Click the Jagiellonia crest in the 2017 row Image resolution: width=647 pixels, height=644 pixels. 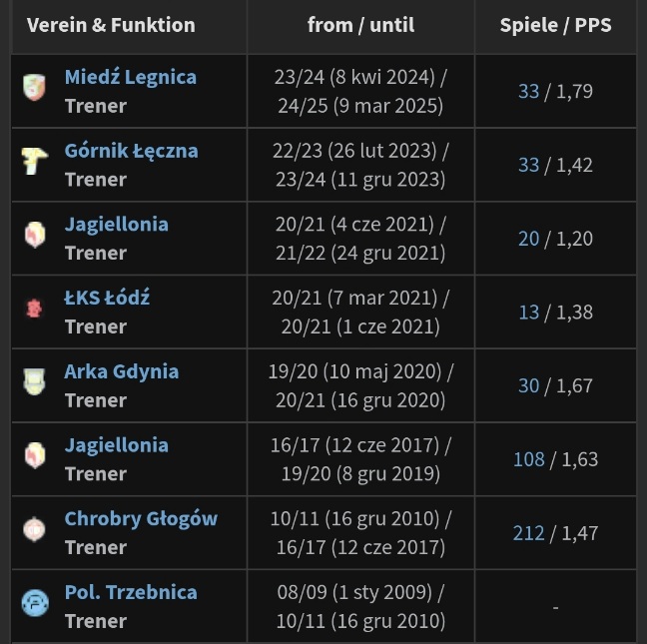[34, 456]
